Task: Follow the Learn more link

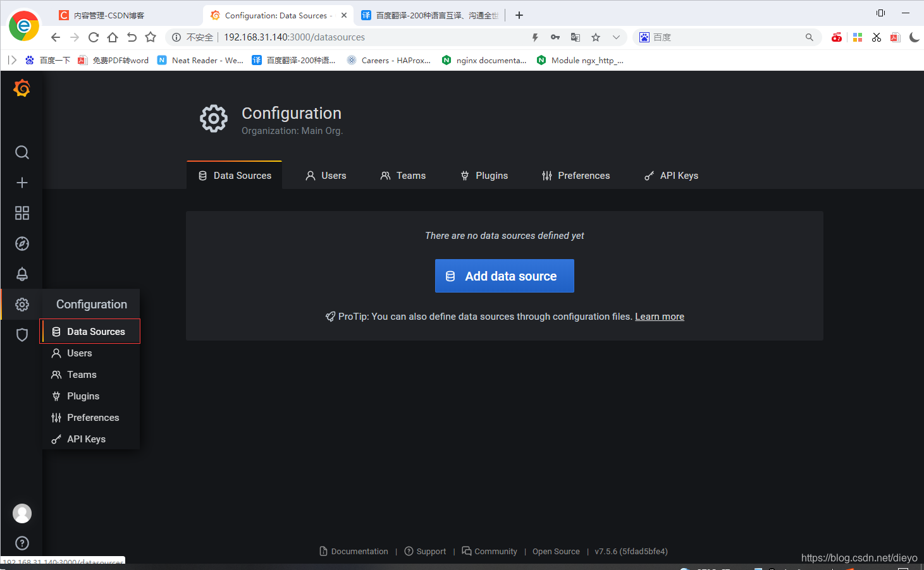Action: [x=660, y=317]
